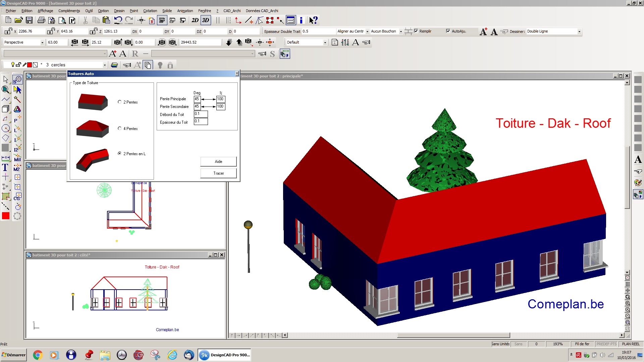Image resolution: width=644 pixels, height=362 pixels.
Task: Select the arrow selection tool in left toolbox
Action: coord(6,79)
